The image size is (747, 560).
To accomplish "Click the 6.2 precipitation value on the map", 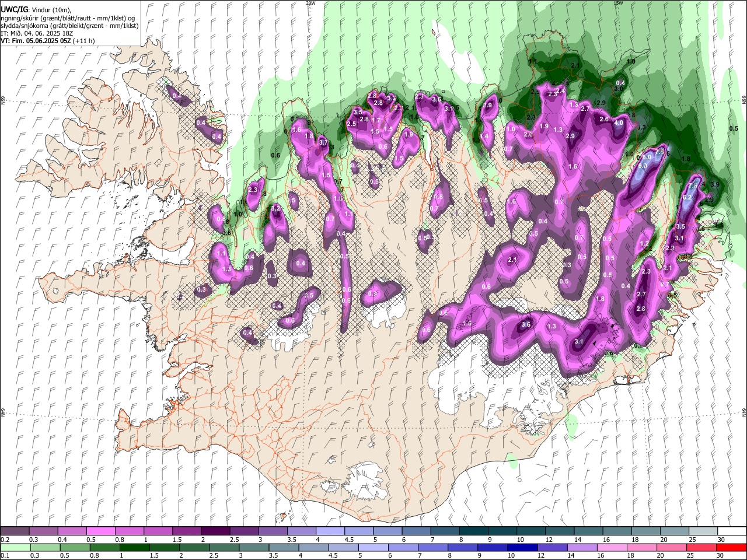I will click(687, 197).
